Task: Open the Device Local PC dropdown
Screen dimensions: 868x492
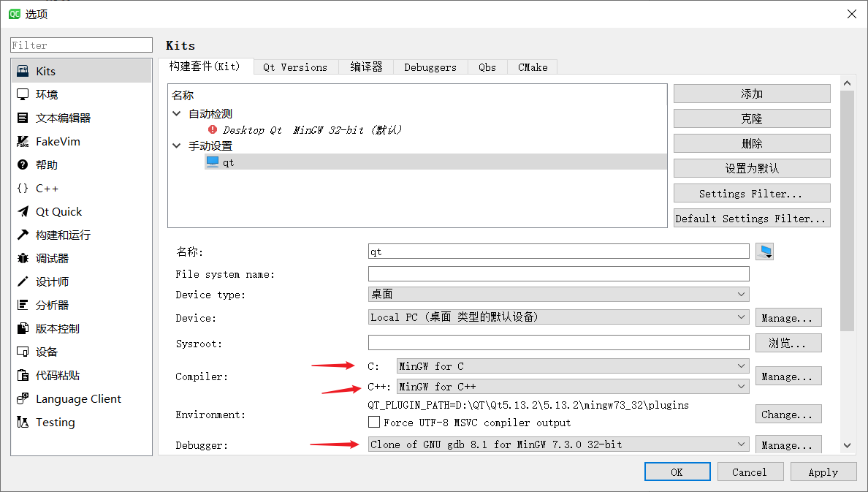Action: point(558,317)
